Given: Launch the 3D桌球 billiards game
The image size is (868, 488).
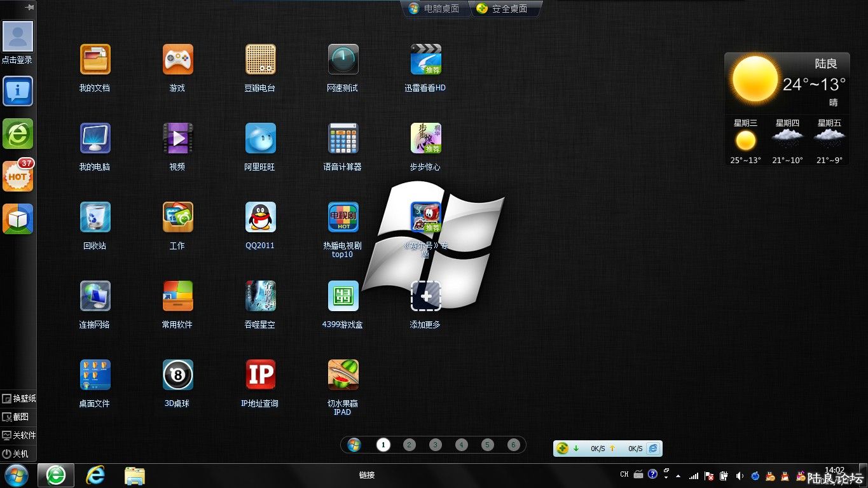Looking at the screenshot, I should coord(177,375).
